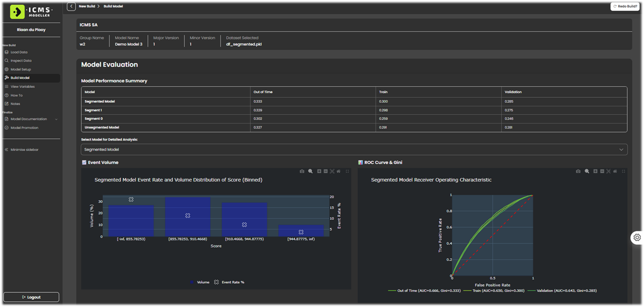Screen dimensions: 644x307
Task: Expand ROC Curve chart to fullscreen
Action: click(x=623, y=171)
